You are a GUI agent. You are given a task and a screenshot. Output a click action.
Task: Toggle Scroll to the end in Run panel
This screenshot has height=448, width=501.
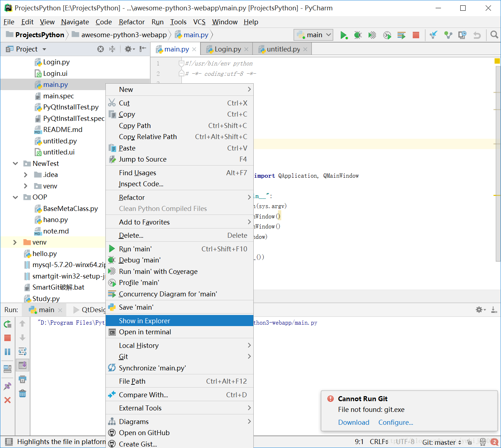point(23,365)
